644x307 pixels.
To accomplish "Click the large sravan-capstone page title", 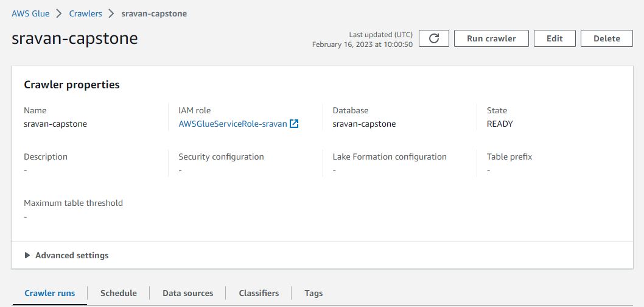I will [75, 38].
